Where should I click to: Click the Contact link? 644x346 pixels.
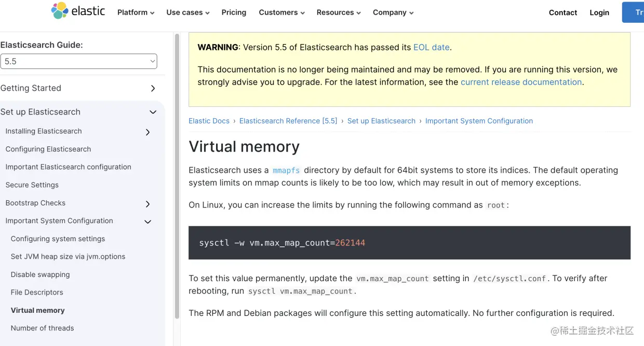coord(563,12)
